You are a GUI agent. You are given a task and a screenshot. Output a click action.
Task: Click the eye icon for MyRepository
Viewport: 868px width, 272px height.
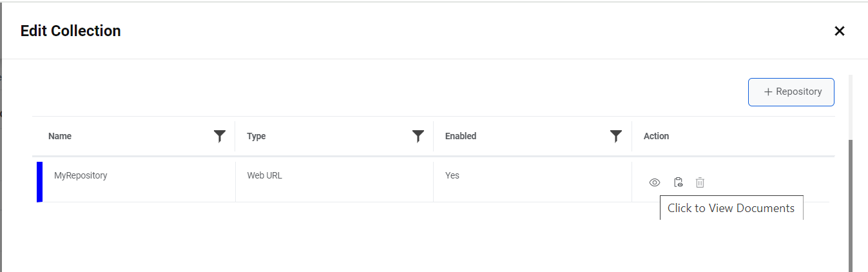654,182
